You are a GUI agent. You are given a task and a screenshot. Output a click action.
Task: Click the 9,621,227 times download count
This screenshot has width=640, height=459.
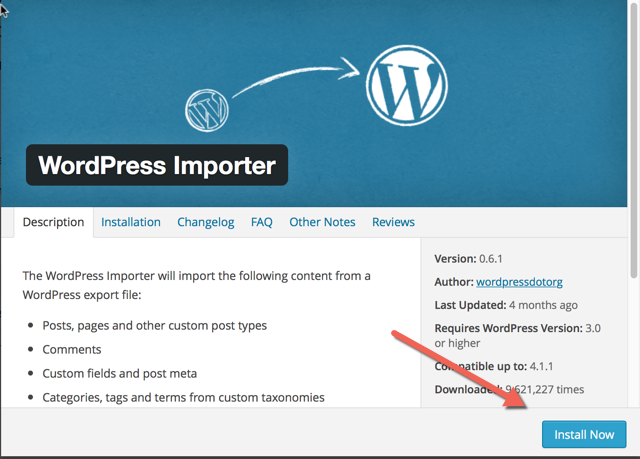[544, 390]
